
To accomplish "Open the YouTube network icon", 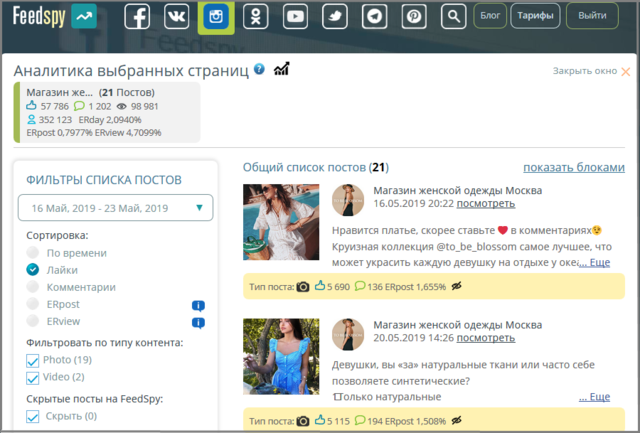I will pyautogui.click(x=295, y=17).
